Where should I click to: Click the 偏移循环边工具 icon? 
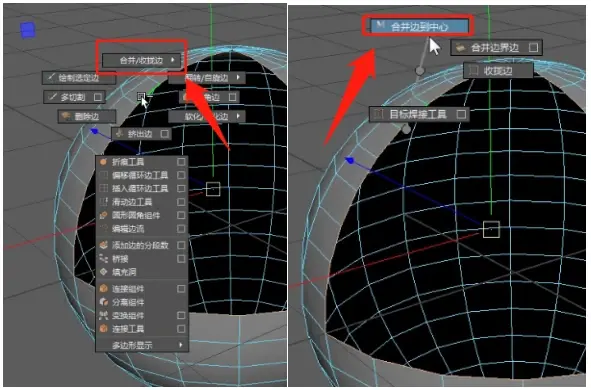104,175
